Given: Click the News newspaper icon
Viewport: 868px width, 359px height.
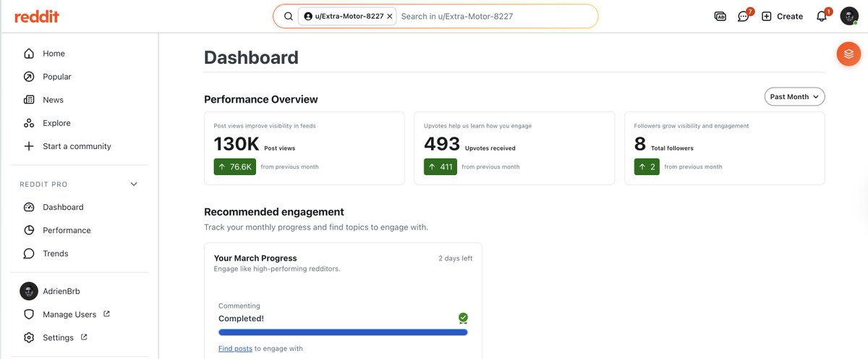Looking at the screenshot, I should click(x=29, y=100).
